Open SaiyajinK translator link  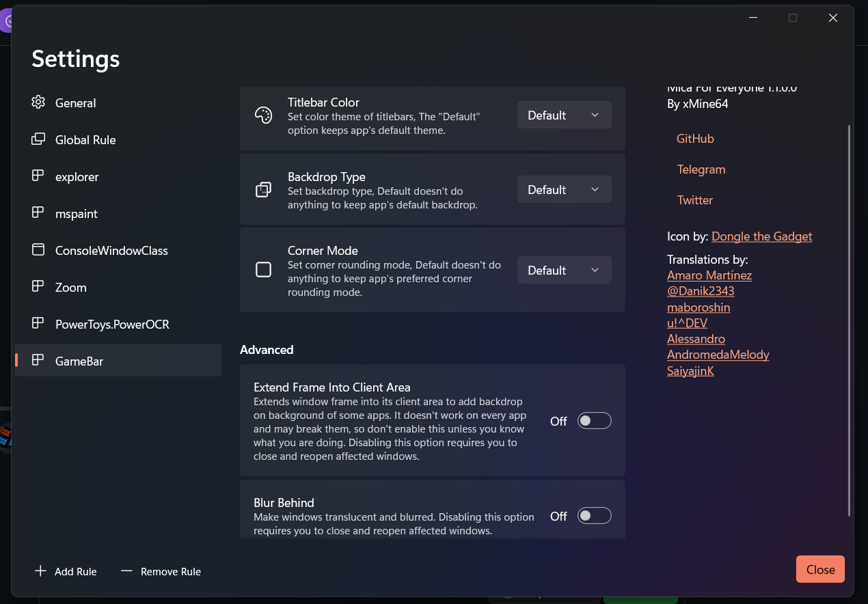690,371
